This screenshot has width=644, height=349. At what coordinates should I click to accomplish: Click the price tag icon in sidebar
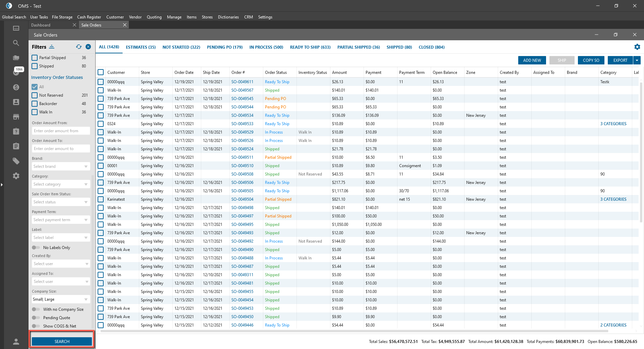(16, 161)
